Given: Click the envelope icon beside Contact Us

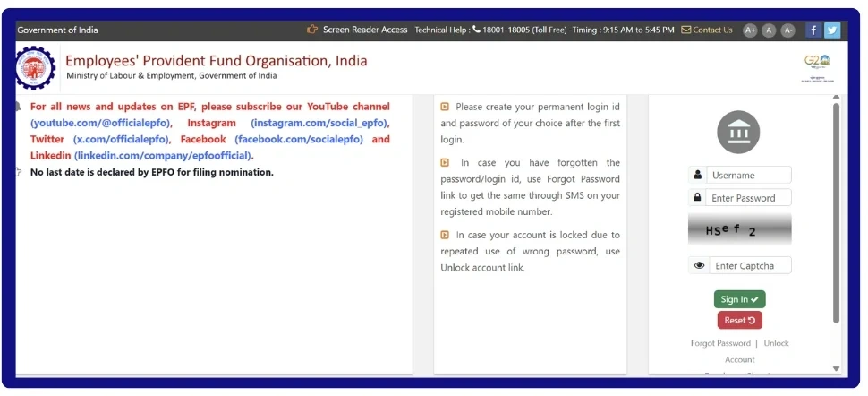Looking at the screenshot, I should [685, 30].
